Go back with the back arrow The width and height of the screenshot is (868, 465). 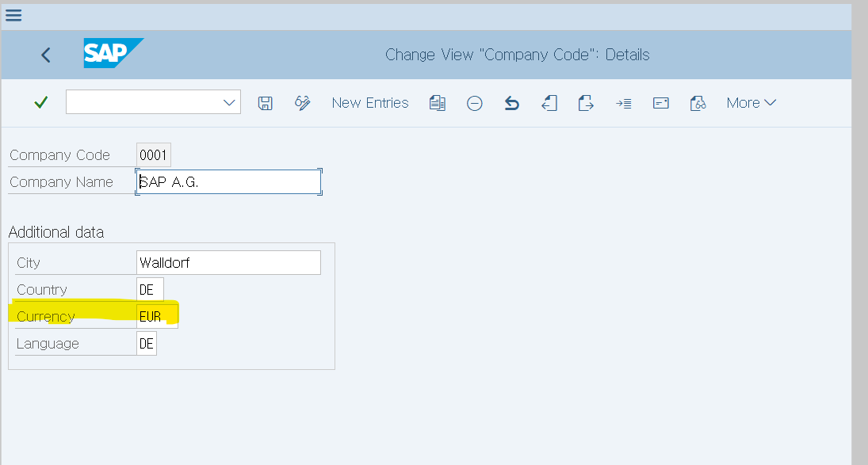[46, 55]
